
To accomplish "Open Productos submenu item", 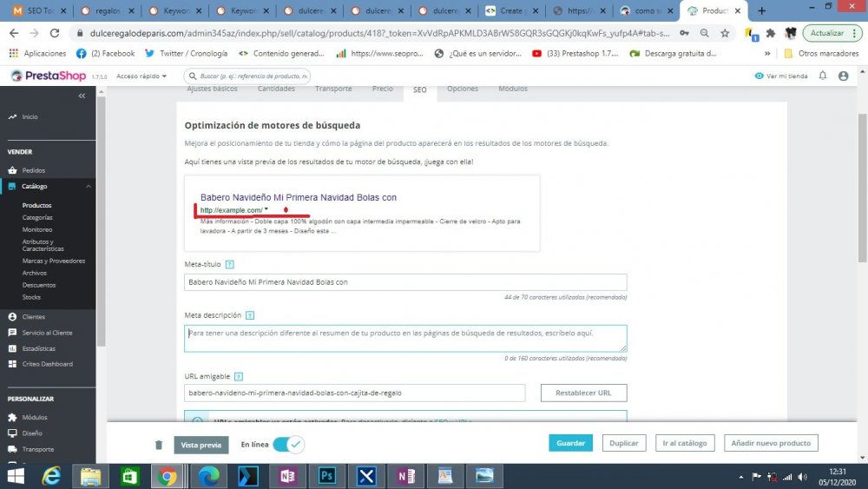I will pyautogui.click(x=37, y=206).
